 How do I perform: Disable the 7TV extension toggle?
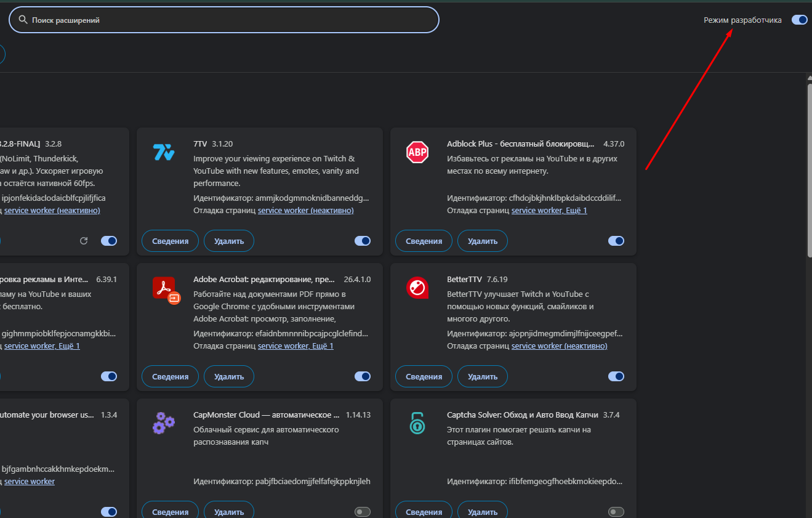pyautogui.click(x=363, y=241)
